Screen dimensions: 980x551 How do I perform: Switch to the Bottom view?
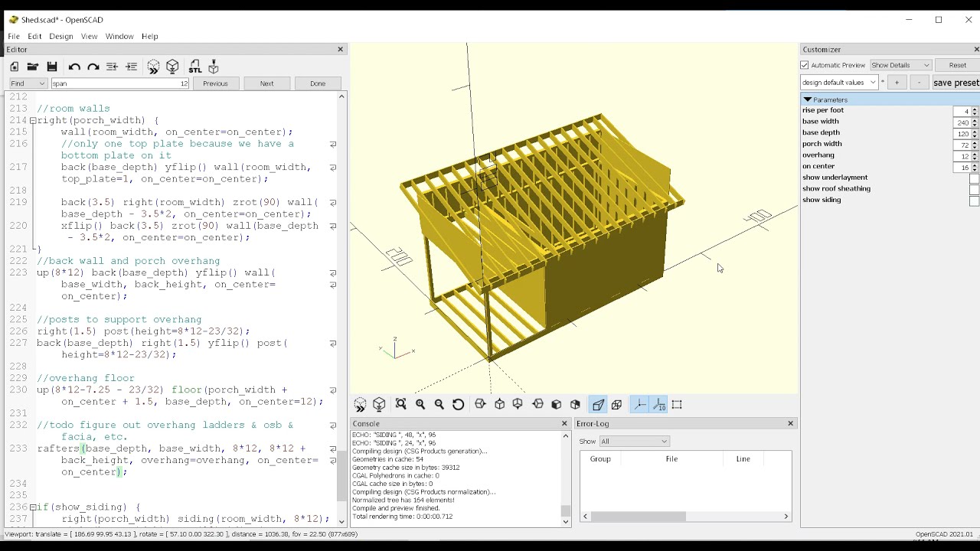point(518,404)
